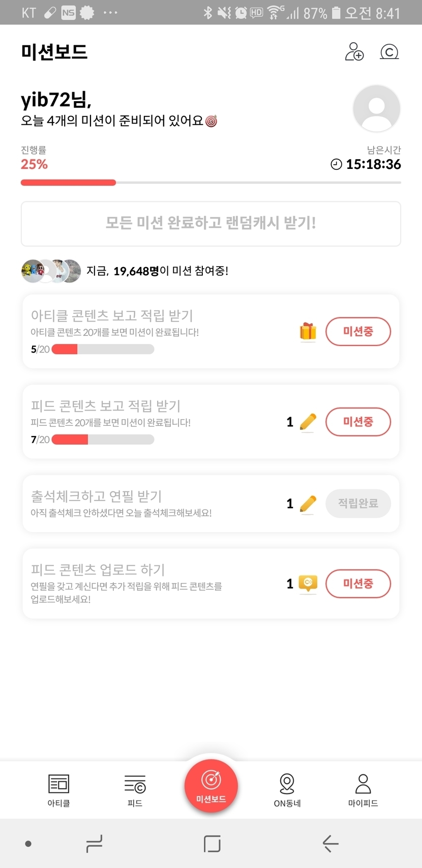Switch to the 피드 tab

tap(135, 790)
